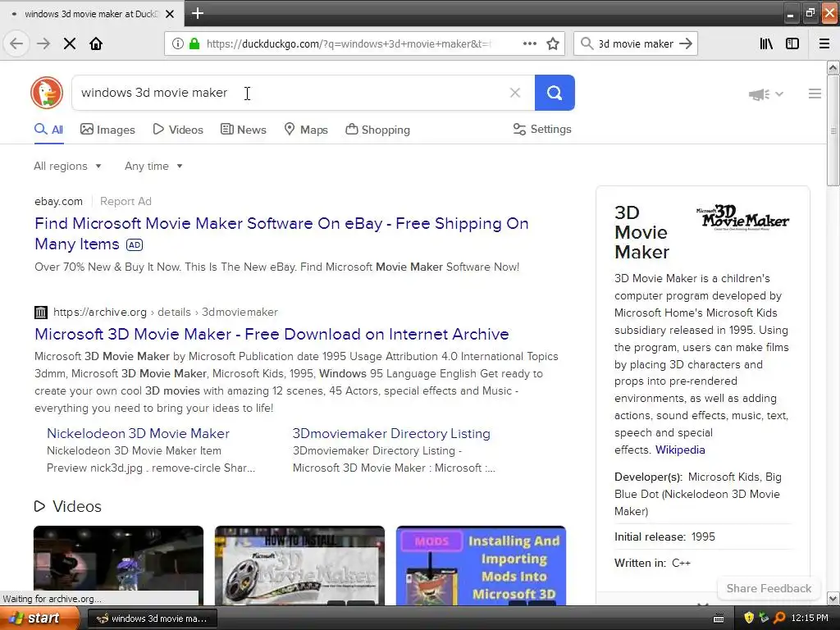Click the Share Feedback button

(x=769, y=588)
